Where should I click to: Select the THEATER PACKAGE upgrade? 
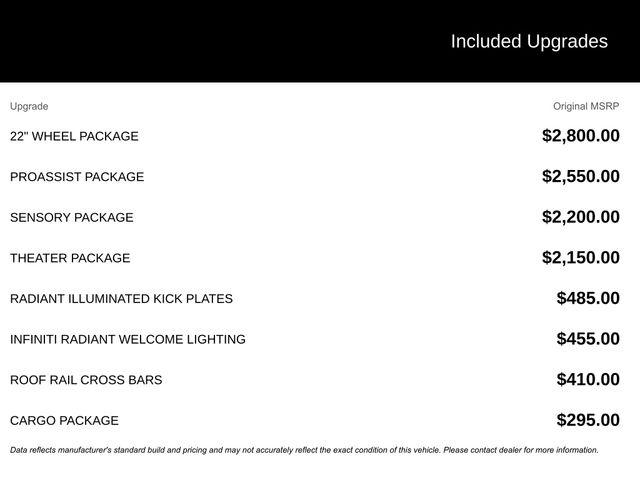70,258
